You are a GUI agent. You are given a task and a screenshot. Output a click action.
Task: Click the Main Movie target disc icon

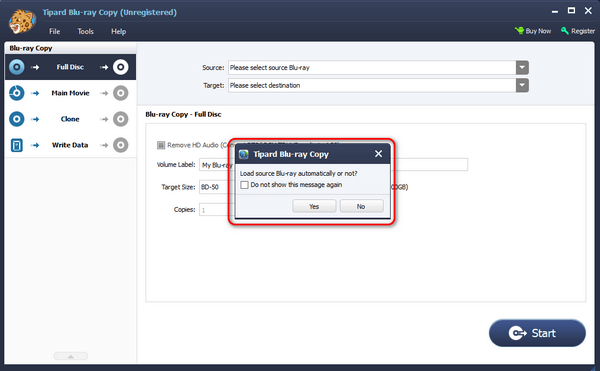pyautogui.click(x=121, y=93)
